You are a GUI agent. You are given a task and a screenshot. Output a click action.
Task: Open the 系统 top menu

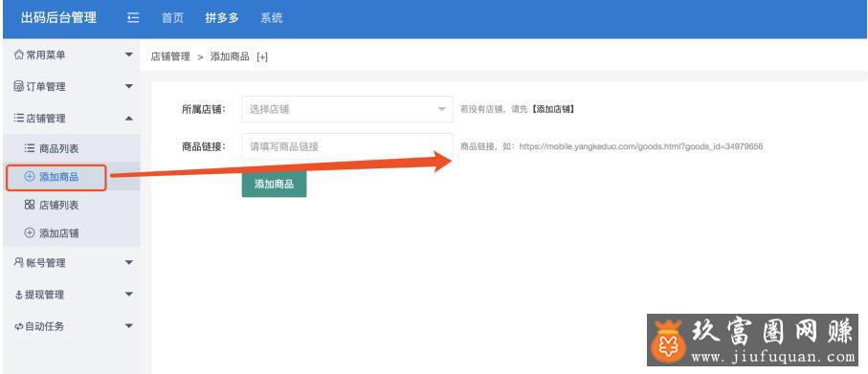click(x=271, y=18)
